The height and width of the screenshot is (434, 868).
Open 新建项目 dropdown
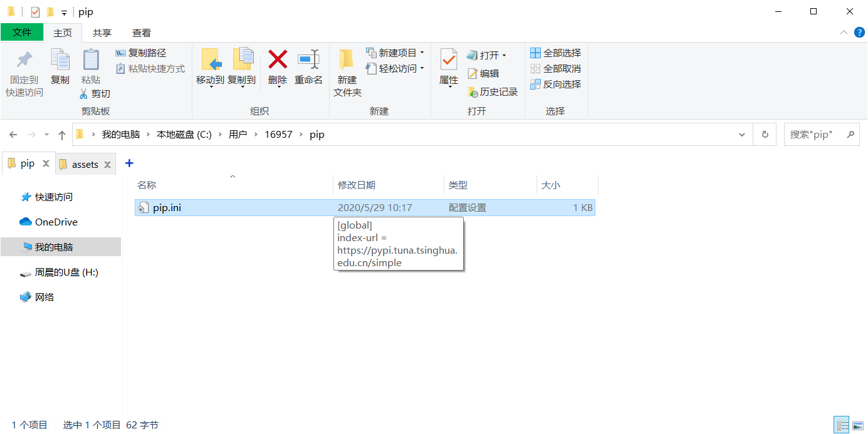(395, 53)
